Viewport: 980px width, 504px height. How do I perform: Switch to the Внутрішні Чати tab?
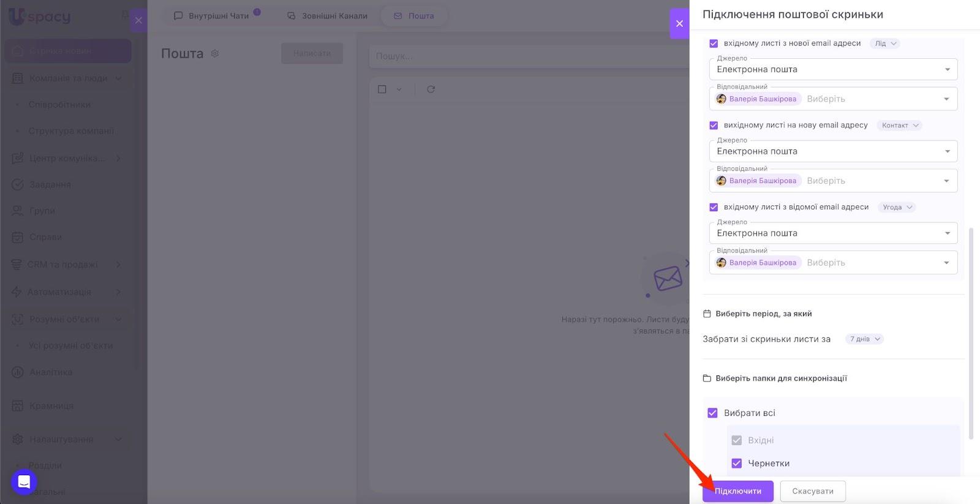tap(217, 16)
